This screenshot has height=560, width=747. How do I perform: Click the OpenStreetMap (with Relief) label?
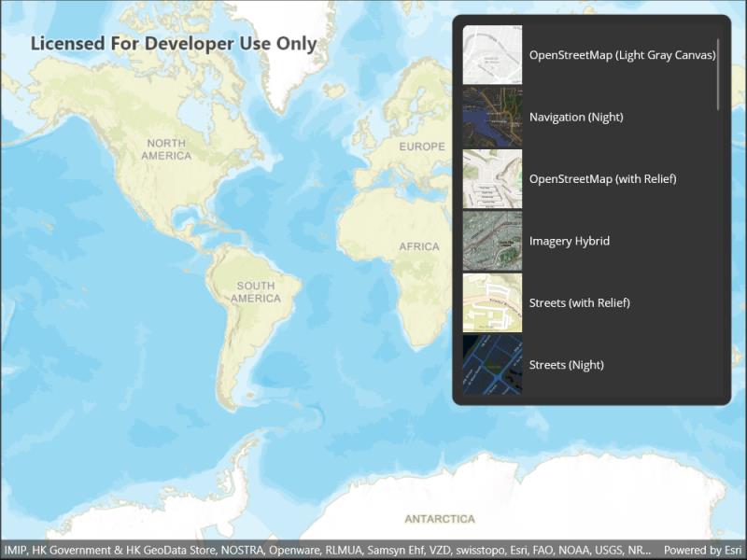pyautogui.click(x=602, y=179)
